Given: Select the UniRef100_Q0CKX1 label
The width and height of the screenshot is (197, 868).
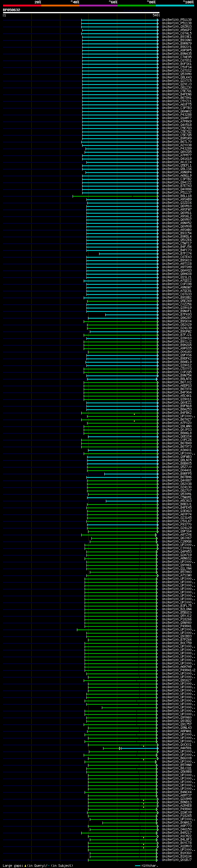Looking at the screenshot, I should [x=176, y=745].
